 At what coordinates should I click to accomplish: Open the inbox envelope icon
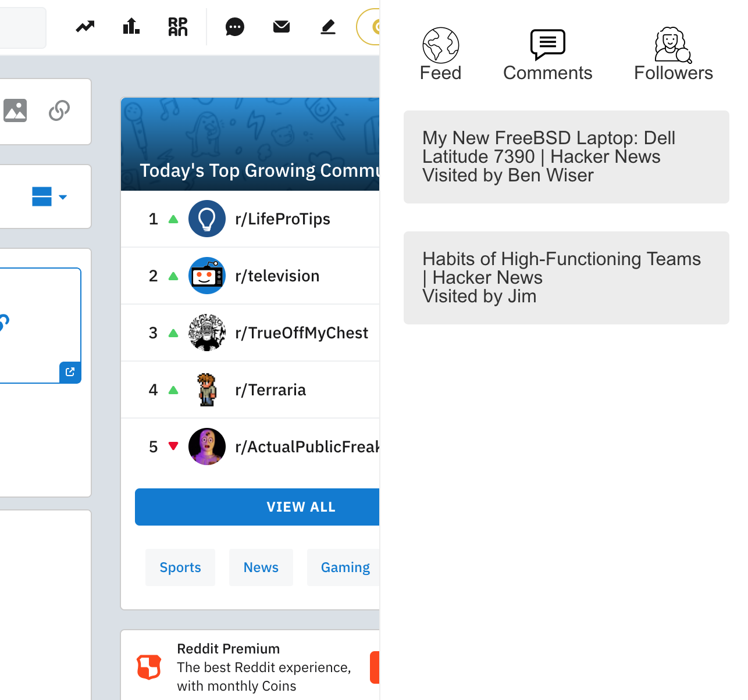(282, 27)
